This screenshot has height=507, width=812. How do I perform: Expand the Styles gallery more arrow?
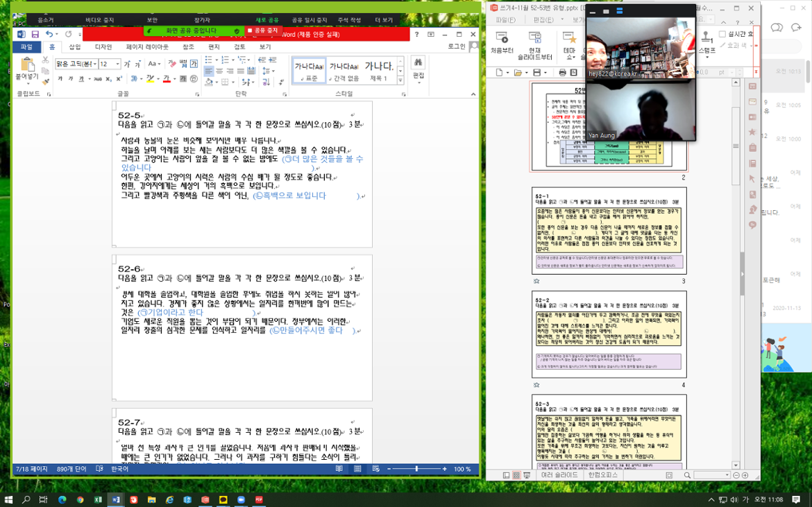click(400, 80)
